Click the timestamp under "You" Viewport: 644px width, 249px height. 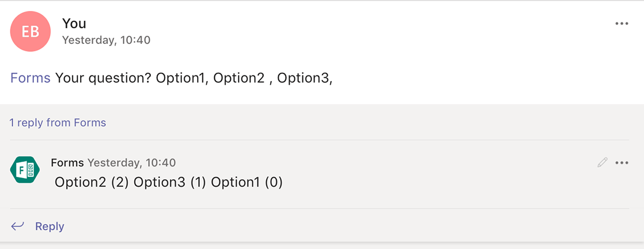pyautogui.click(x=107, y=40)
